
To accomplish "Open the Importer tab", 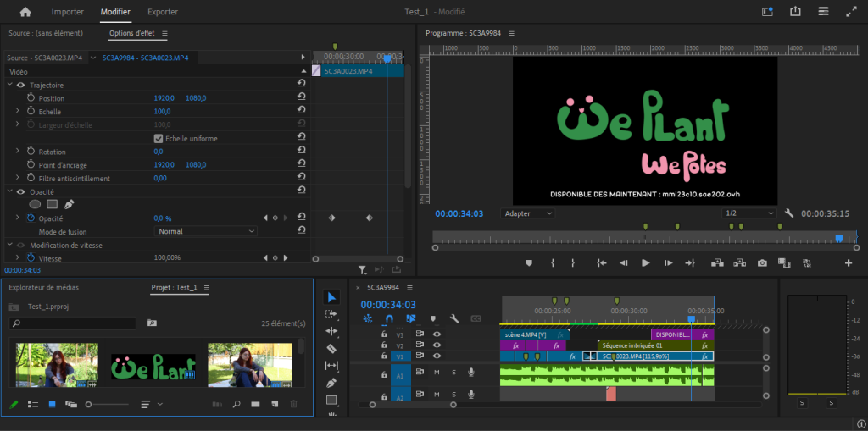I will (68, 12).
